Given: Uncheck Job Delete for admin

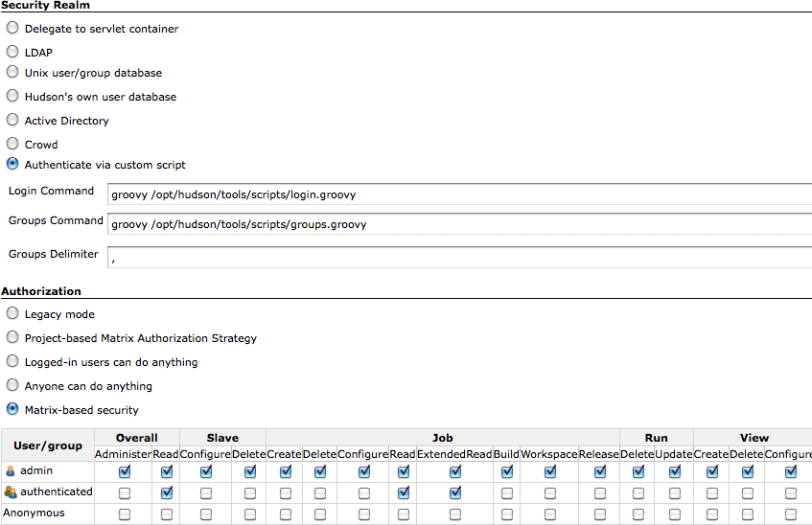Looking at the screenshot, I should (320, 471).
